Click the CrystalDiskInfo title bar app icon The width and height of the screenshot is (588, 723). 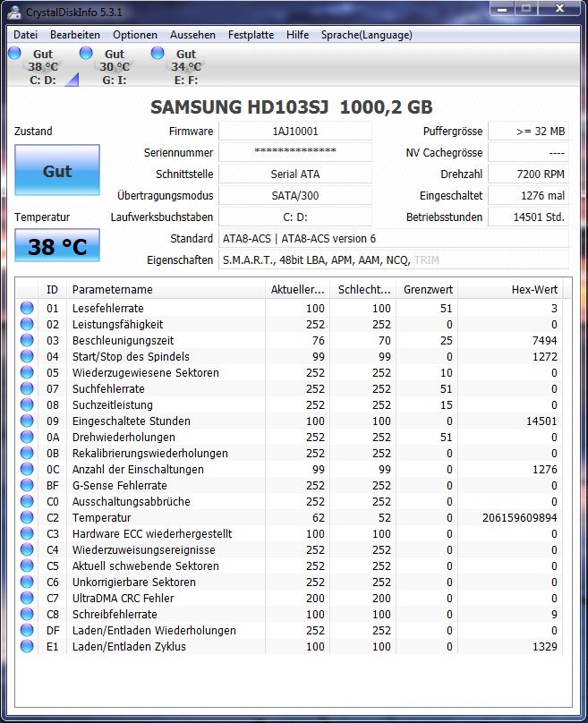click(14, 12)
